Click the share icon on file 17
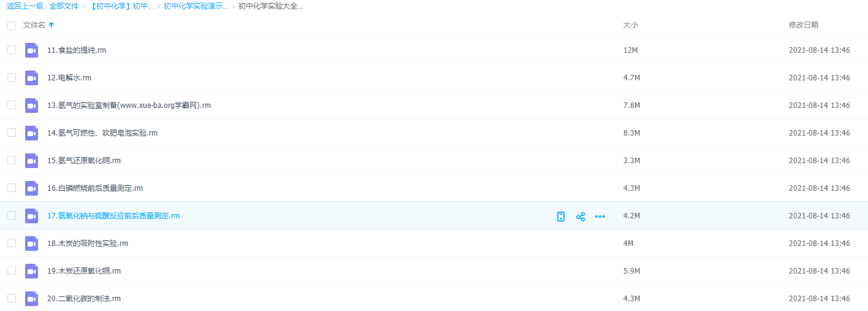 (x=581, y=217)
